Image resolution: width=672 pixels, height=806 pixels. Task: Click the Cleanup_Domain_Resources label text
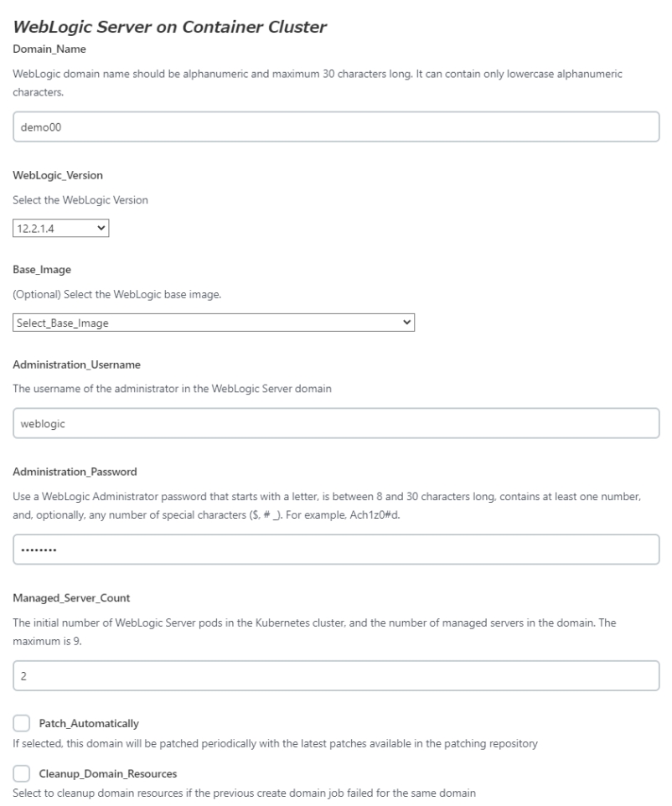[108, 772]
